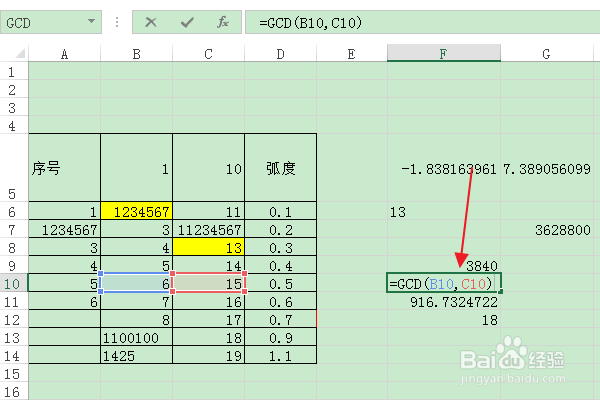Select column B header
This screenshot has height=400, width=600.
pyautogui.click(x=137, y=54)
